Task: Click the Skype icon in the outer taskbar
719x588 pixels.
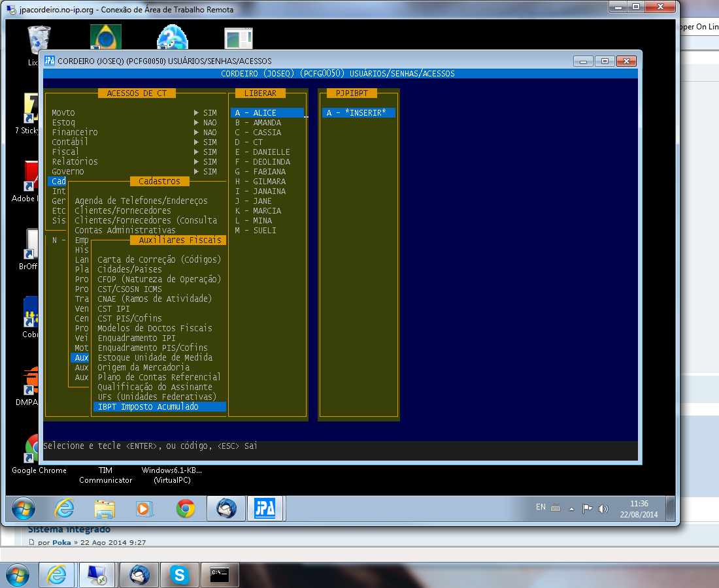Action: point(179,575)
